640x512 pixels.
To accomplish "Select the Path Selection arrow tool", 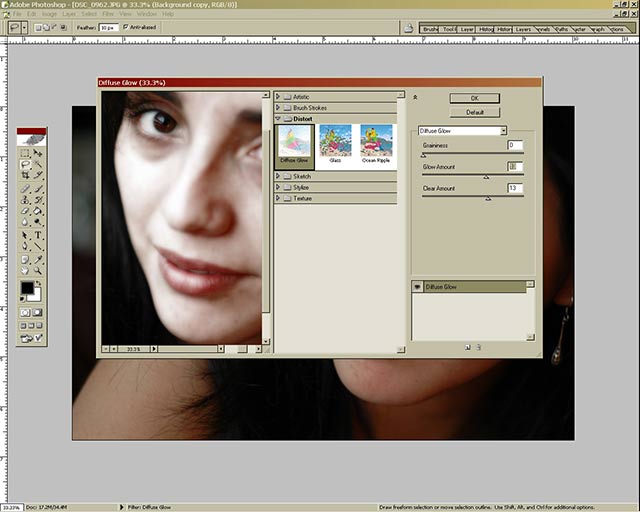I will [x=25, y=235].
